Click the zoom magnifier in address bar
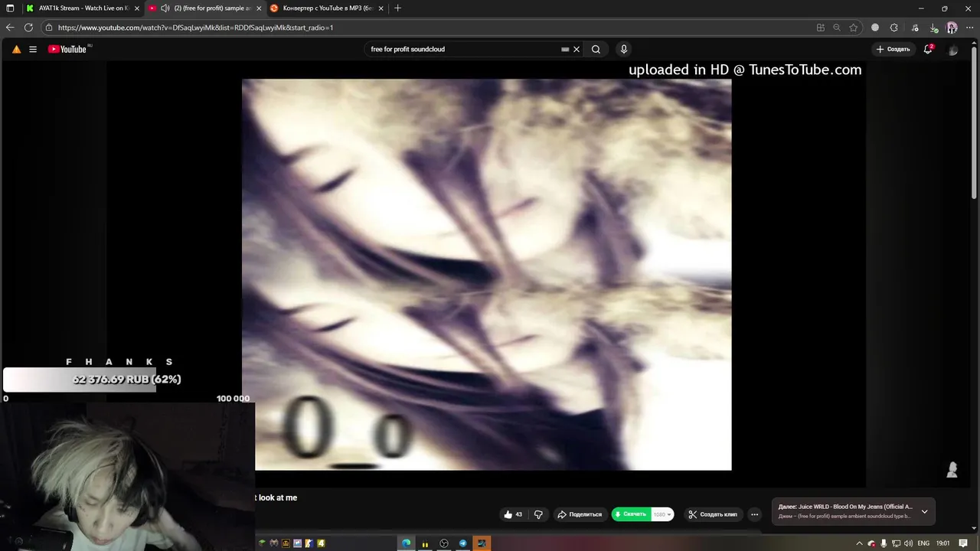The image size is (980, 551). pyautogui.click(x=837, y=28)
